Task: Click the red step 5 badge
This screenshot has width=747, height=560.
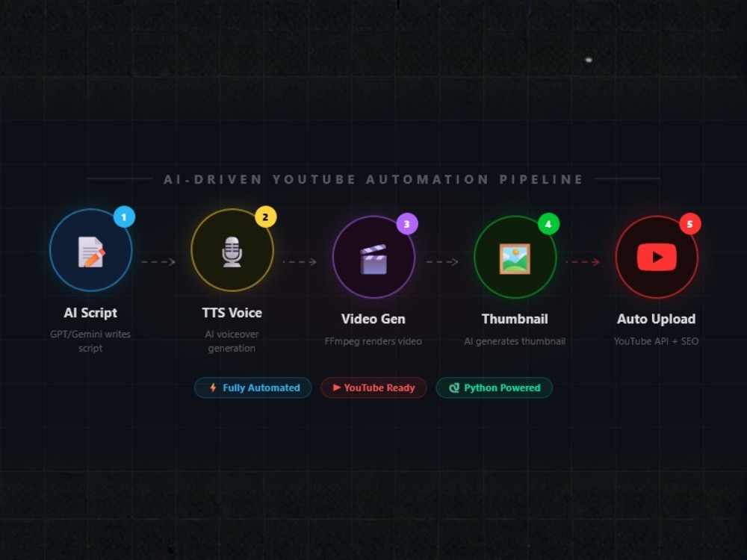Action: [689, 224]
